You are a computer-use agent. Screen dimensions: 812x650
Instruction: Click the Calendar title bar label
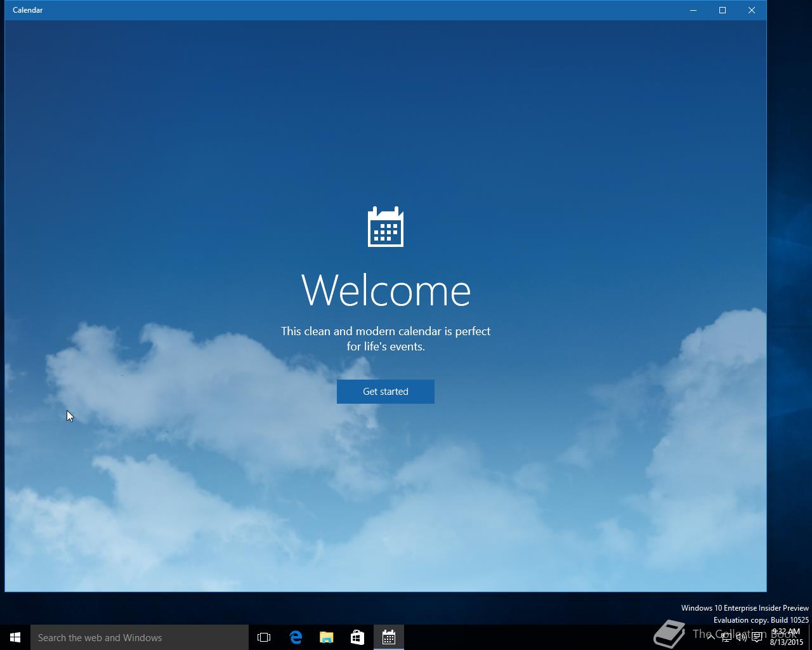tap(28, 10)
